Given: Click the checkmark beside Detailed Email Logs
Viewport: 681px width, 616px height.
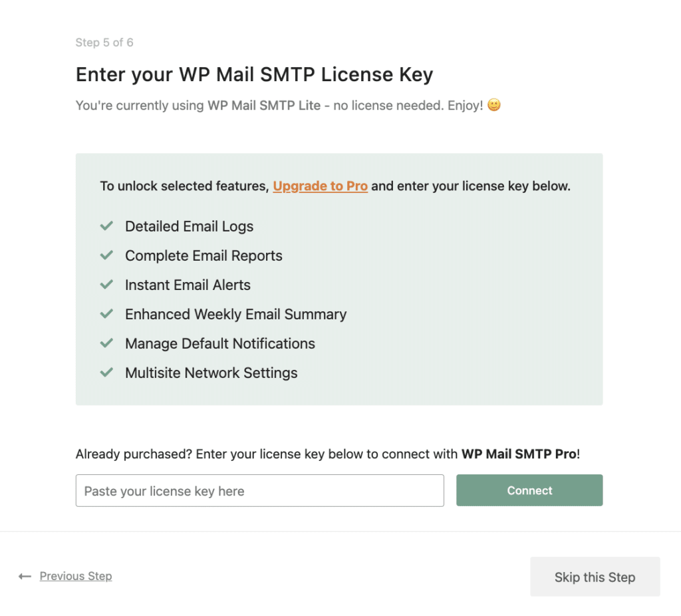Looking at the screenshot, I should point(106,226).
